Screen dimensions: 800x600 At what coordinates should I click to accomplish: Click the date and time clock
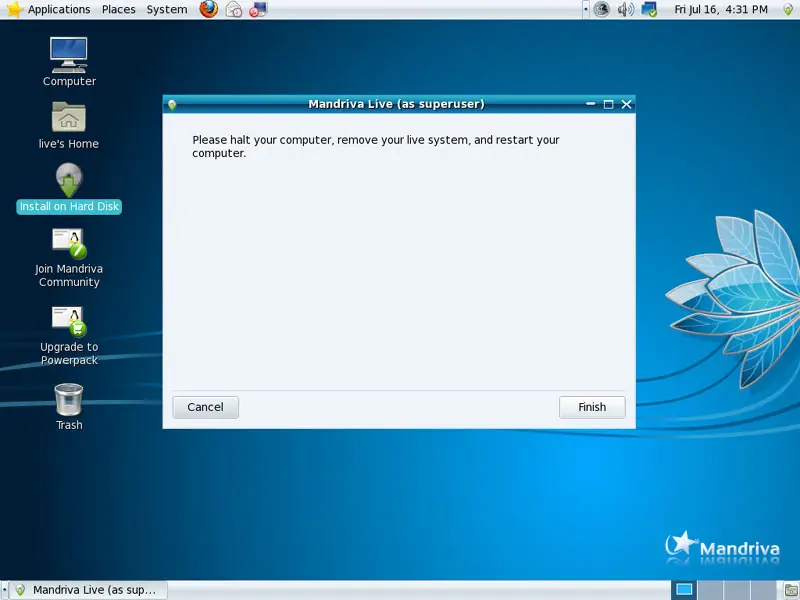[719, 9]
